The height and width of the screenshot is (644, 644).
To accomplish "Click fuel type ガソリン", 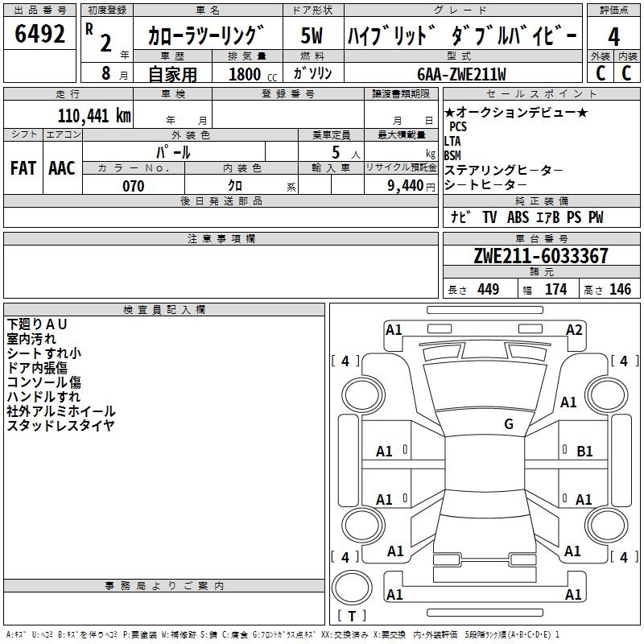I will coord(313,73).
